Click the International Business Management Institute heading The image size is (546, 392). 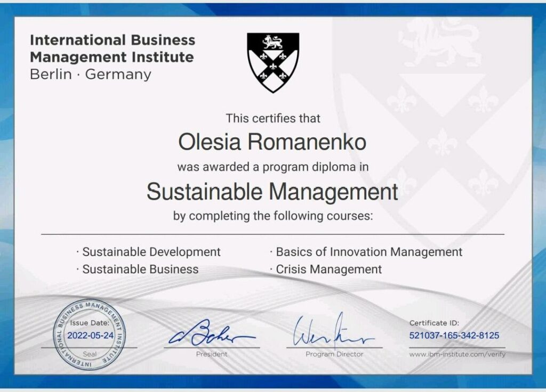tap(113, 48)
